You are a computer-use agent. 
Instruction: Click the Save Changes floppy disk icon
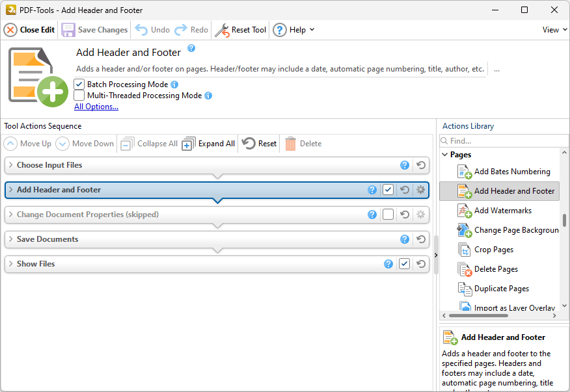tap(68, 30)
